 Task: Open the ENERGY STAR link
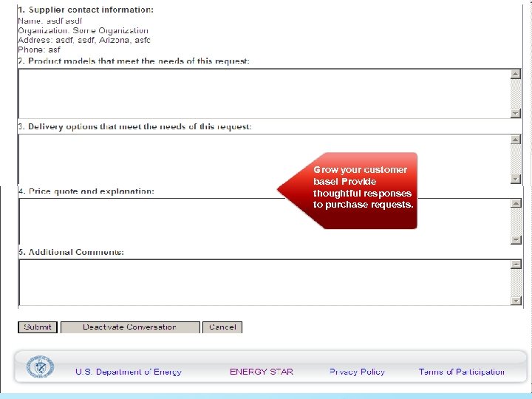pyautogui.click(x=262, y=372)
